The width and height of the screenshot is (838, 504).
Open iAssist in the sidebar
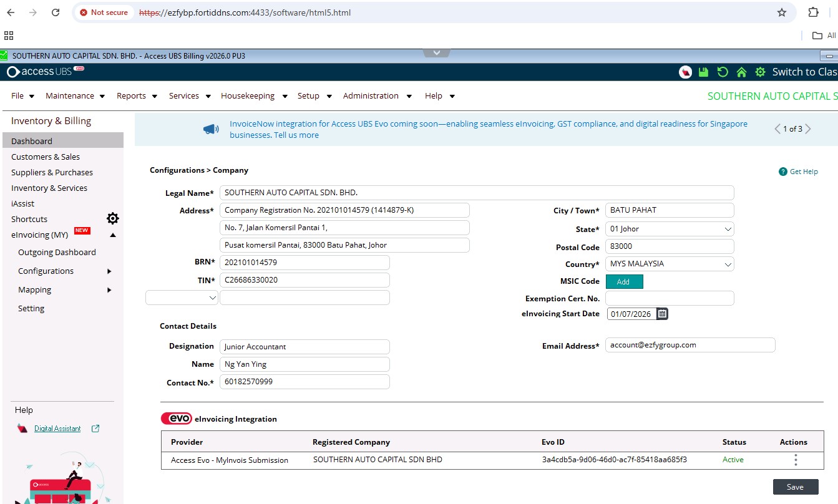tap(22, 203)
